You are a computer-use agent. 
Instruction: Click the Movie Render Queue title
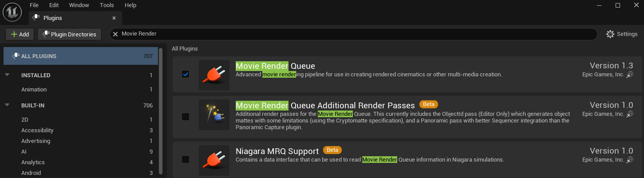coord(275,66)
